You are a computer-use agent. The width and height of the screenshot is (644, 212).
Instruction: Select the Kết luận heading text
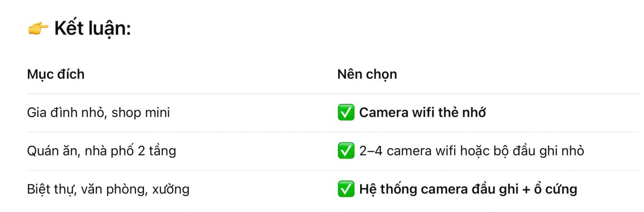(x=93, y=29)
